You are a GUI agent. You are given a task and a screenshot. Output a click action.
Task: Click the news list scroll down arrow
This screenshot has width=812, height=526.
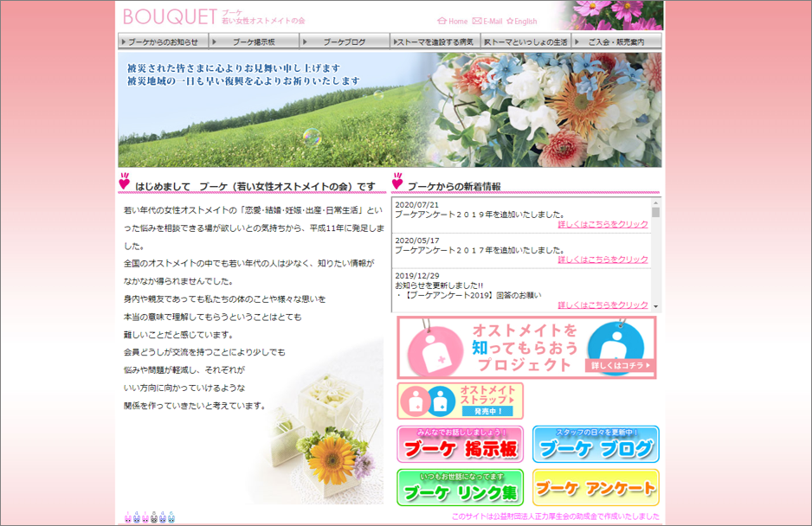pos(655,306)
